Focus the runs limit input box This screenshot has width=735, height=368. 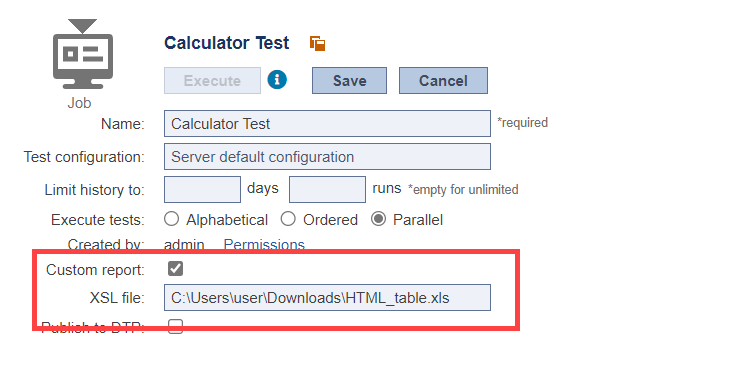[327, 189]
